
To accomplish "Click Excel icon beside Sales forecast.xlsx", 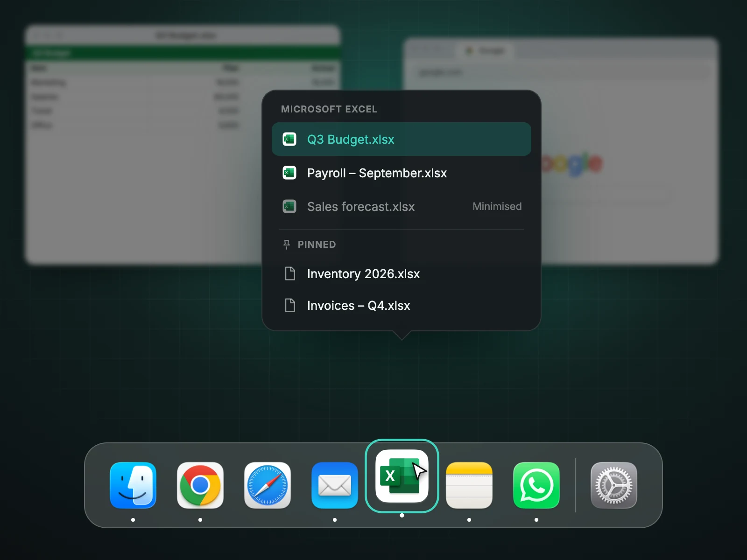I will tap(289, 206).
